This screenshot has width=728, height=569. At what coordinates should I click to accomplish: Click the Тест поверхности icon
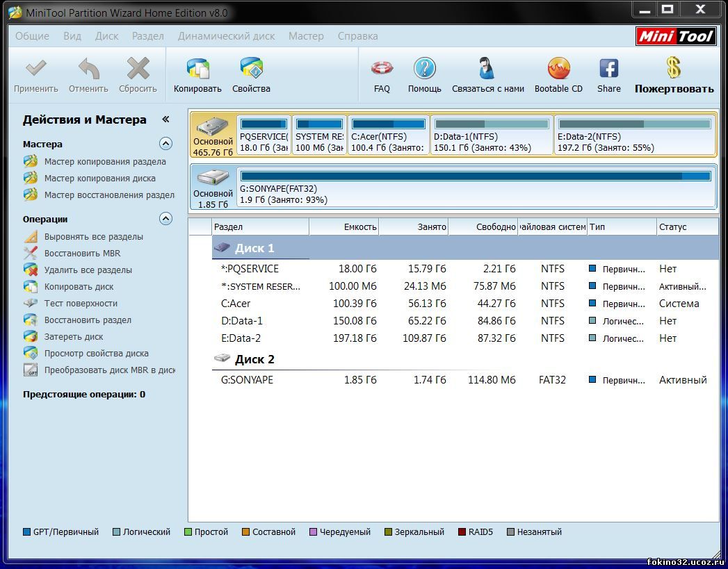tap(31, 304)
